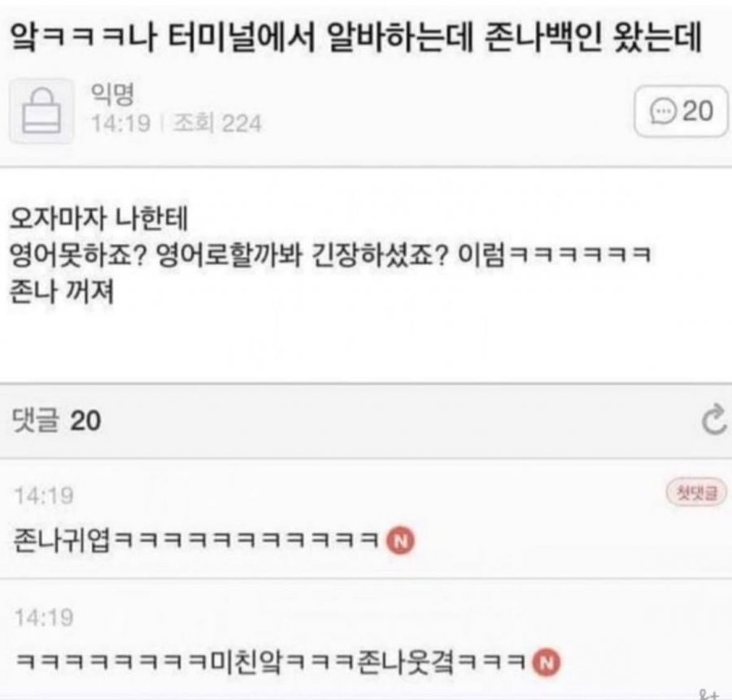Click the number 20 in comment count button
732x700 pixels.
[x=698, y=111]
